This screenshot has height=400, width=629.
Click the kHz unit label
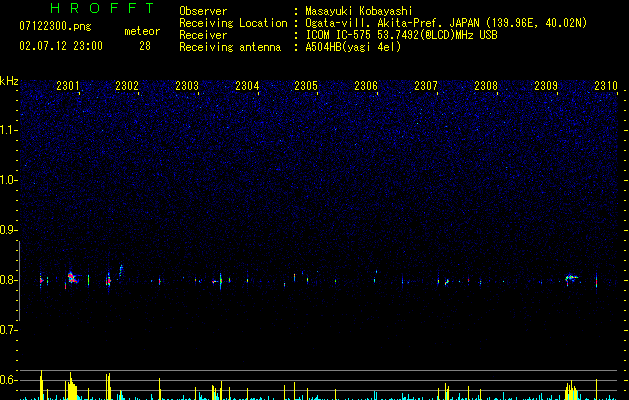click(9, 81)
